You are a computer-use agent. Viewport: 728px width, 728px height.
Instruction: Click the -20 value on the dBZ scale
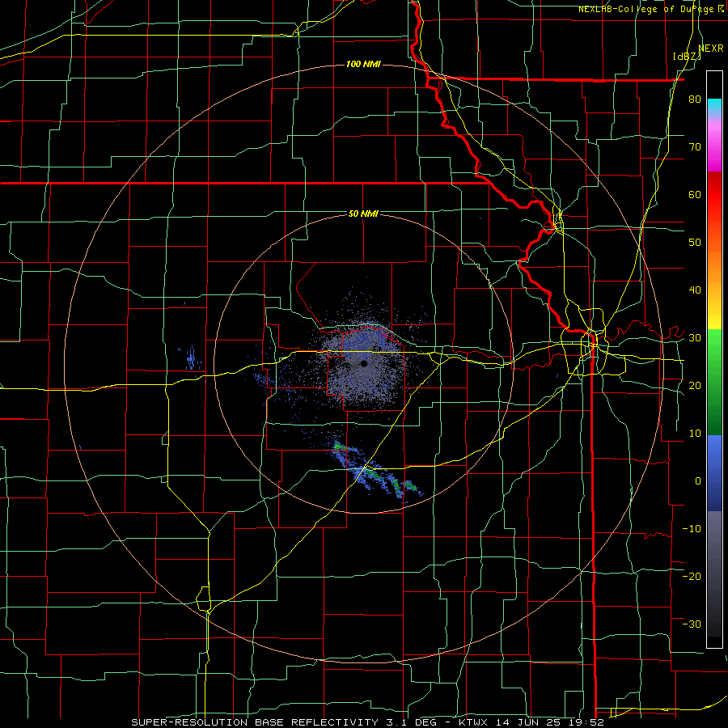(692, 576)
